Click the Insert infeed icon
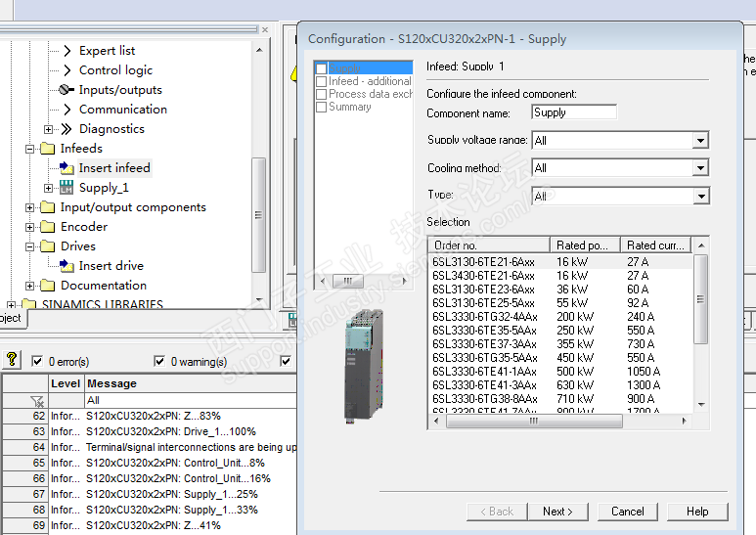The width and height of the screenshot is (756, 535). tap(67, 167)
